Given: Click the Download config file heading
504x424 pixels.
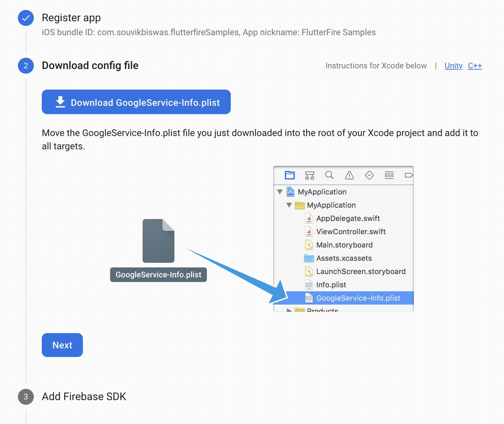Looking at the screenshot, I should coord(90,66).
